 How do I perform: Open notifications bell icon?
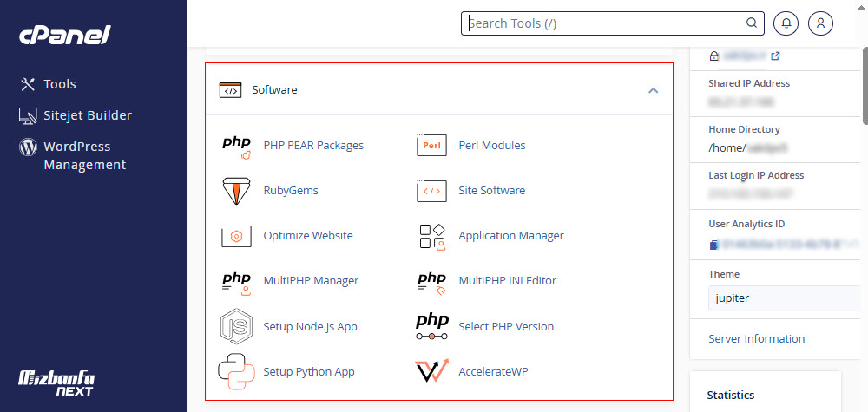click(786, 23)
